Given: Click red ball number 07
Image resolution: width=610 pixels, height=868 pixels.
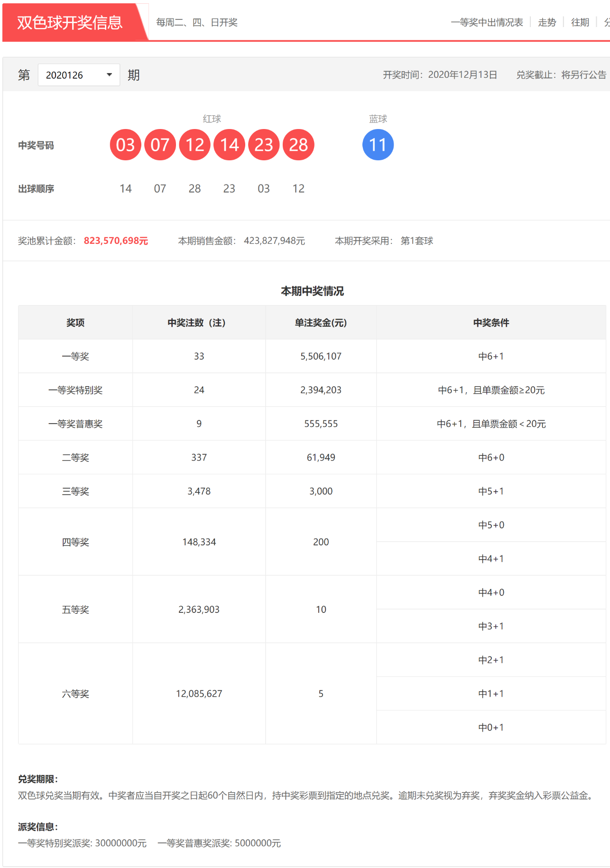Looking at the screenshot, I should tap(160, 145).
